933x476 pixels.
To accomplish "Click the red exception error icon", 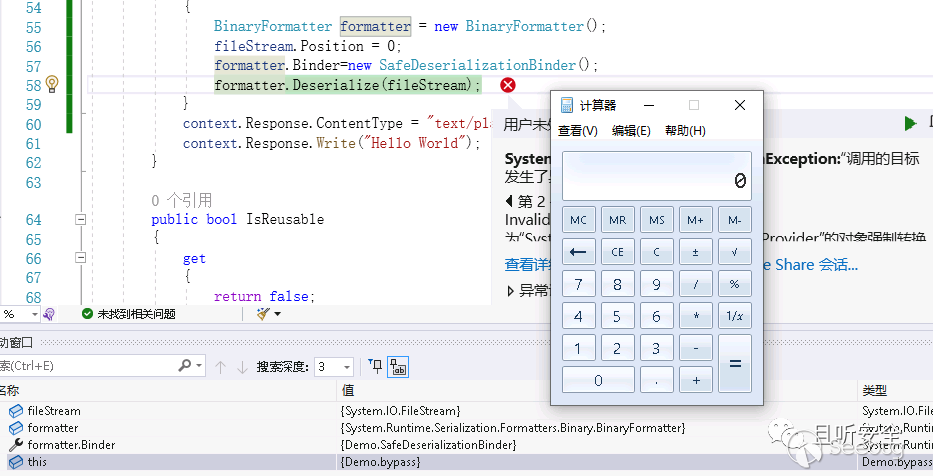I will click(508, 85).
